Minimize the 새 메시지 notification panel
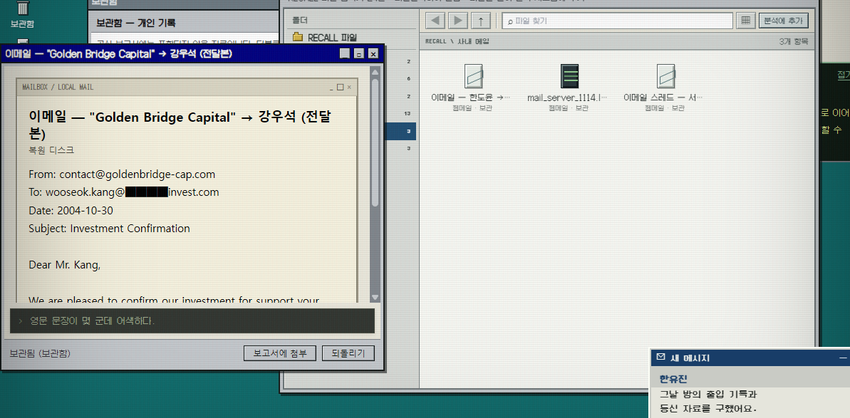 pyautogui.click(x=842, y=358)
